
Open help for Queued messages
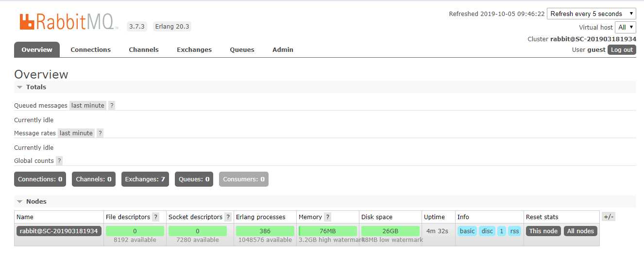112,105
